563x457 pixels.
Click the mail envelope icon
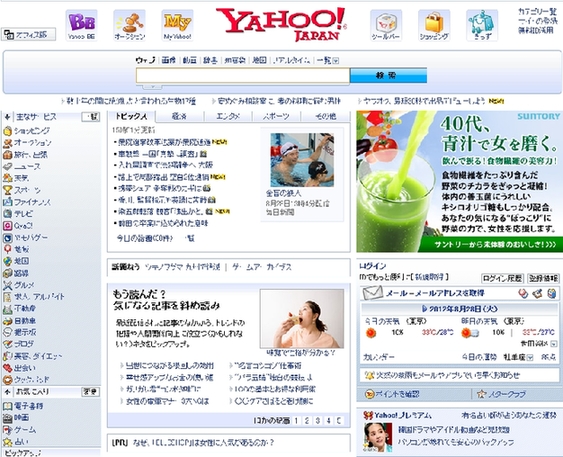(373, 293)
